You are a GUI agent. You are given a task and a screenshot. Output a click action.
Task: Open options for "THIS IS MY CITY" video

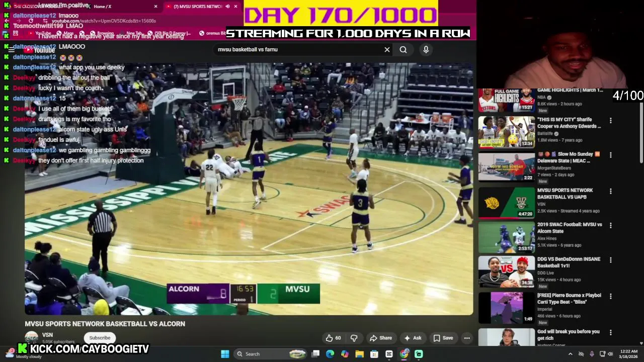point(610,121)
